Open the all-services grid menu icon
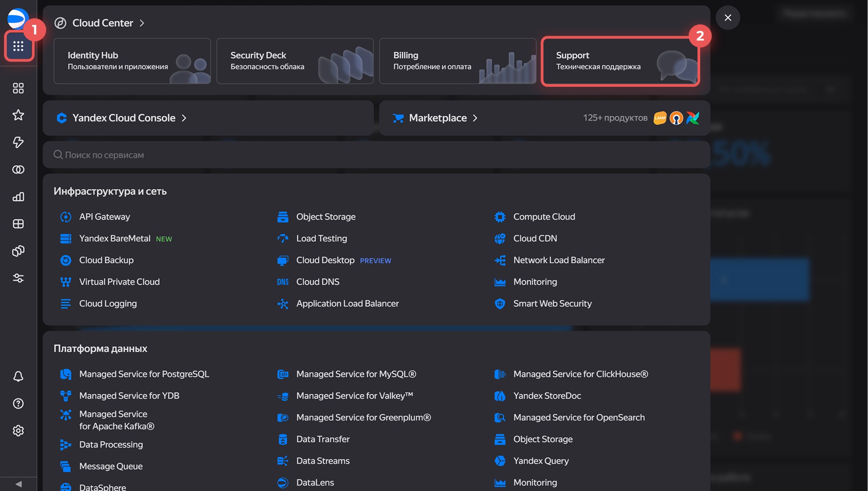Viewport: 868px width, 491px height. (18, 46)
